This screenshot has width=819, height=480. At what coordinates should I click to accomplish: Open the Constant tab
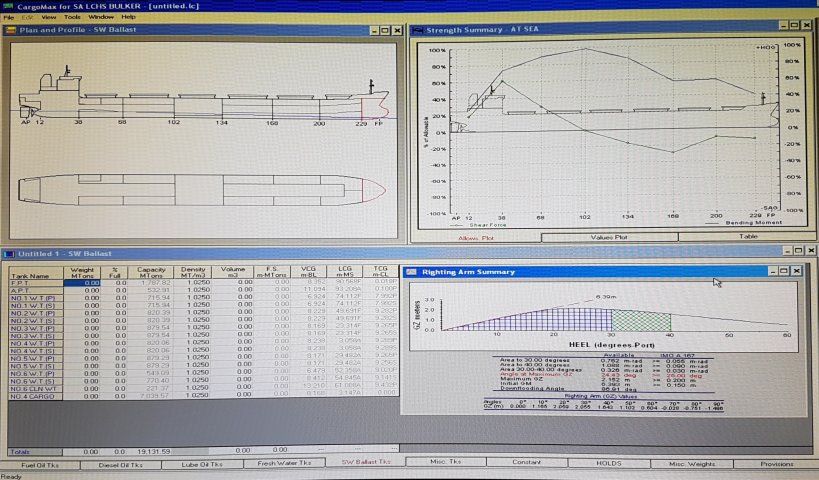click(x=526, y=462)
